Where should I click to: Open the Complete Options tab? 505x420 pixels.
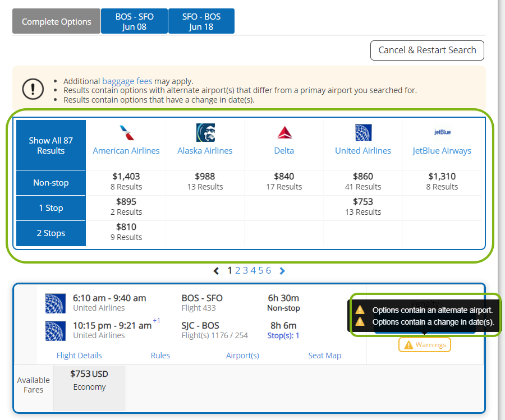tap(56, 21)
